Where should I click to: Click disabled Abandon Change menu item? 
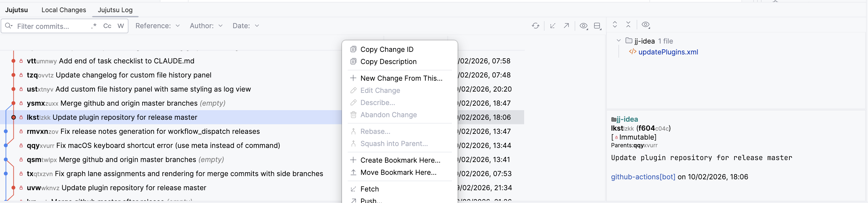pyautogui.click(x=399, y=115)
